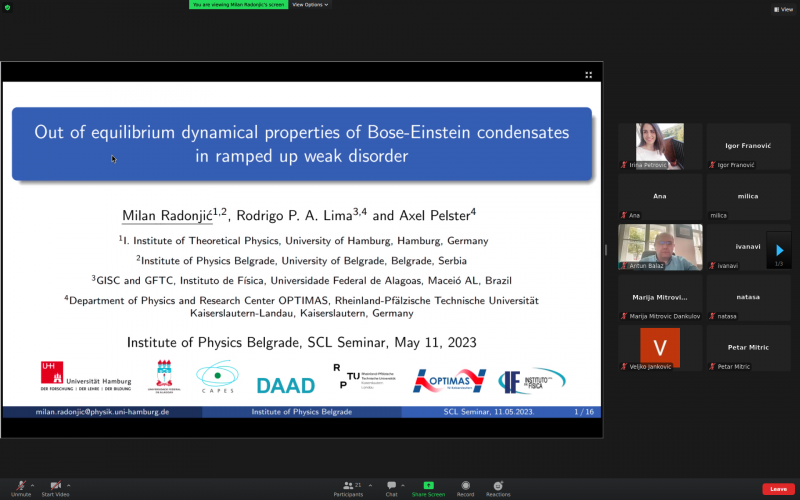Click 'Rodrigo P. A. Lima' author name
This screenshot has width=800, height=500.
[x=294, y=216]
